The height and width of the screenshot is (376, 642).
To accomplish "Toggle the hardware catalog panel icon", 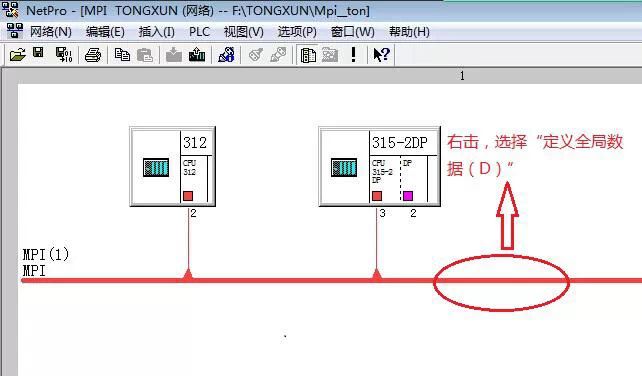I will point(308,55).
